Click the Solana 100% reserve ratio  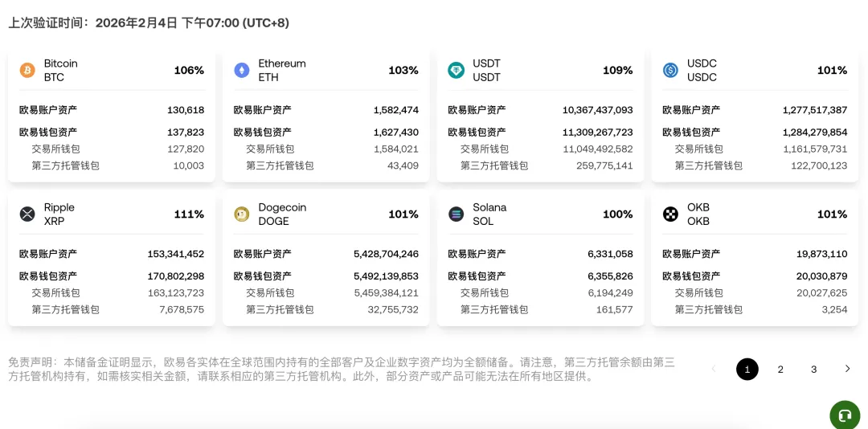click(x=617, y=214)
